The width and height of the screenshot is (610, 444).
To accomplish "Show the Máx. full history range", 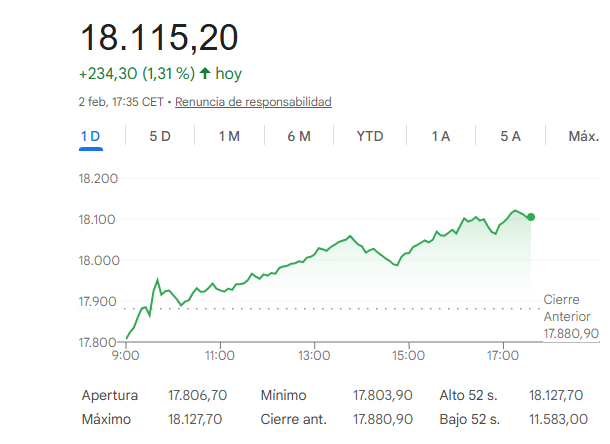I will pyautogui.click(x=583, y=136).
